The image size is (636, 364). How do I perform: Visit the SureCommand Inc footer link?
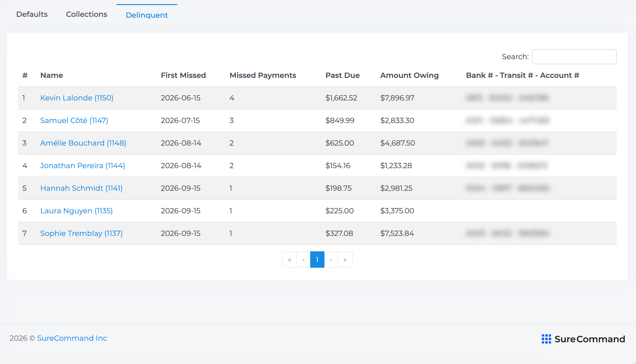point(72,338)
